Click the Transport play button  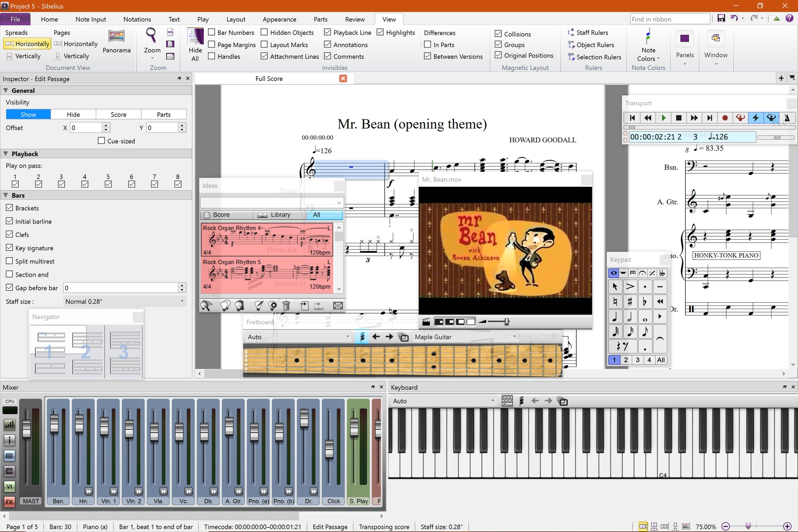pos(663,118)
